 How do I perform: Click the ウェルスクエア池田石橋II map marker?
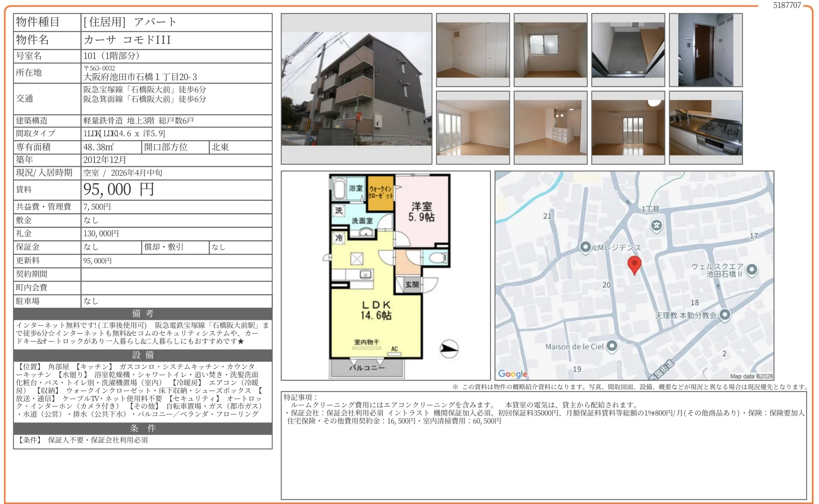click(x=751, y=270)
